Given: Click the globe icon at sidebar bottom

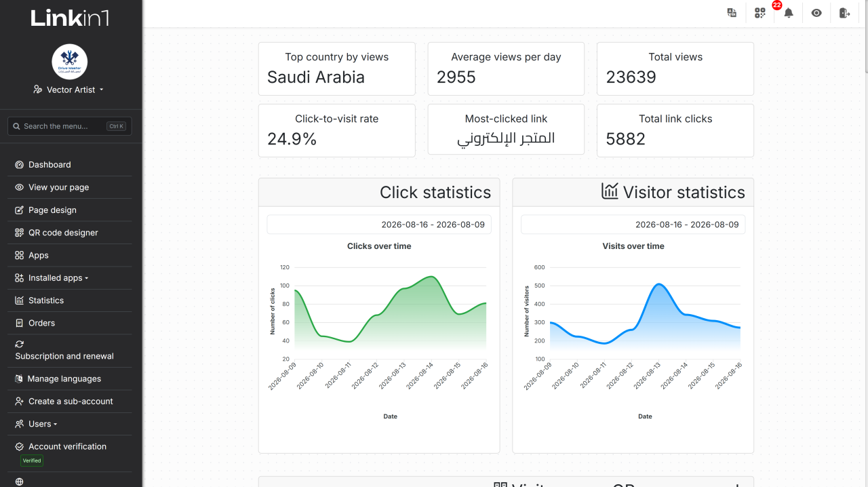Looking at the screenshot, I should click(x=20, y=482).
